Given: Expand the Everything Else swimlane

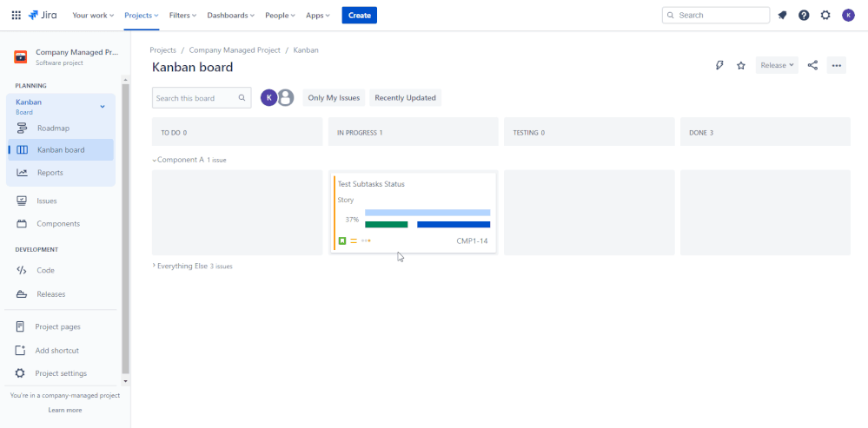Looking at the screenshot, I should pyautogui.click(x=155, y=266).
